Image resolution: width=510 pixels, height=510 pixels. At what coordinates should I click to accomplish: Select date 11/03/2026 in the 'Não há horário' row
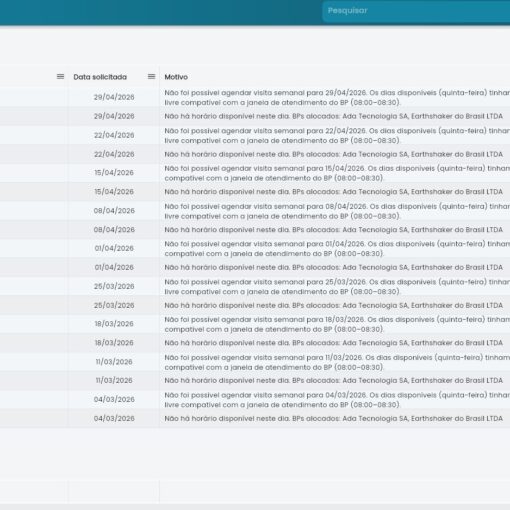point(114,380)
